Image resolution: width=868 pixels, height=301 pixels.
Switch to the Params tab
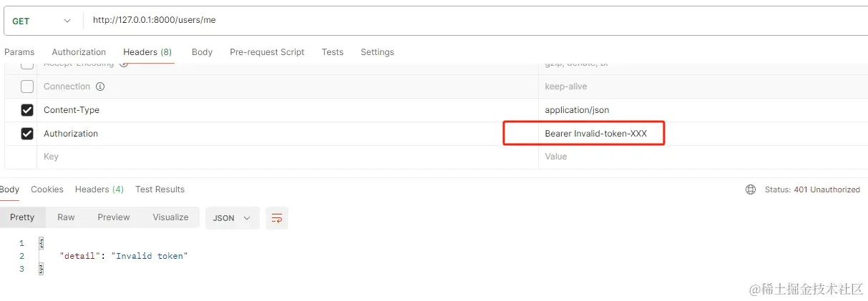coord(19,52)
